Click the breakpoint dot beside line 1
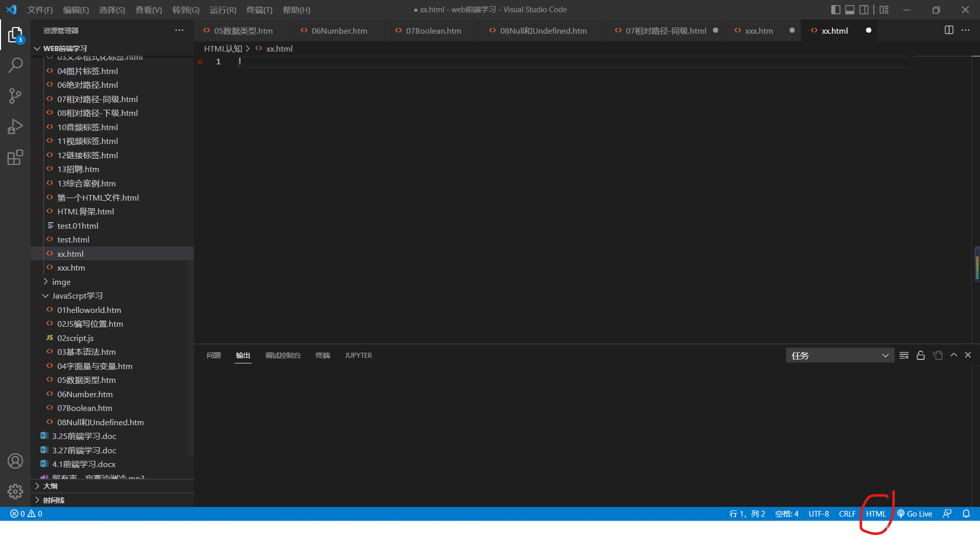Screen dimensions: 980x536 coord(200,62)
